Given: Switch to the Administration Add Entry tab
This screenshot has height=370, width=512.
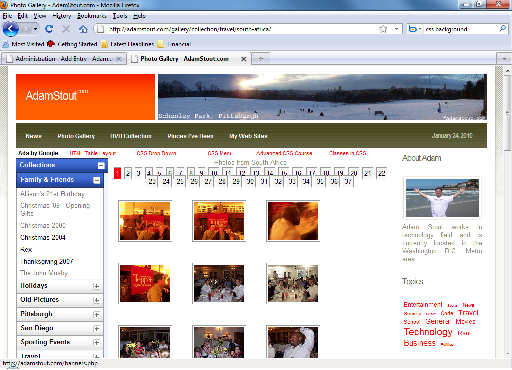Looking at the screenshot, I should pos(64,59).
